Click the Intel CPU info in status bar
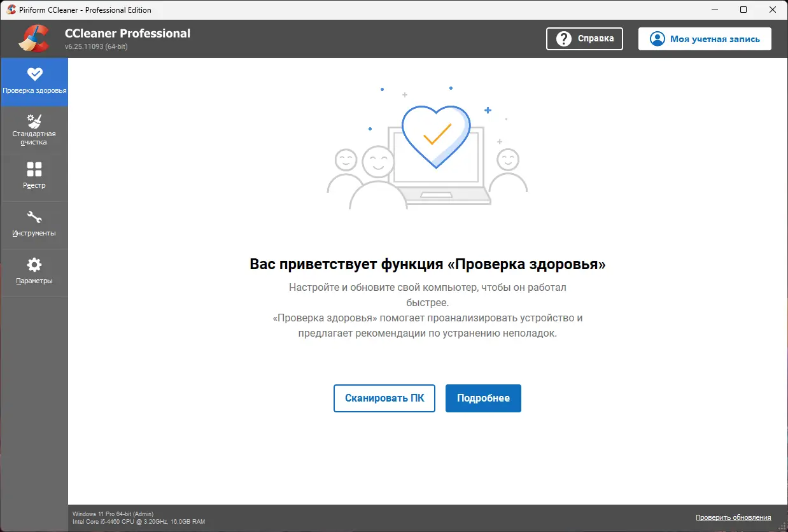 pos(139,521)
